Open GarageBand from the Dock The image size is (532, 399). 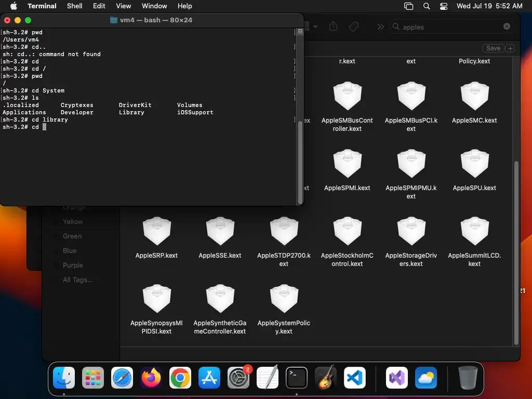click(326, 378)
